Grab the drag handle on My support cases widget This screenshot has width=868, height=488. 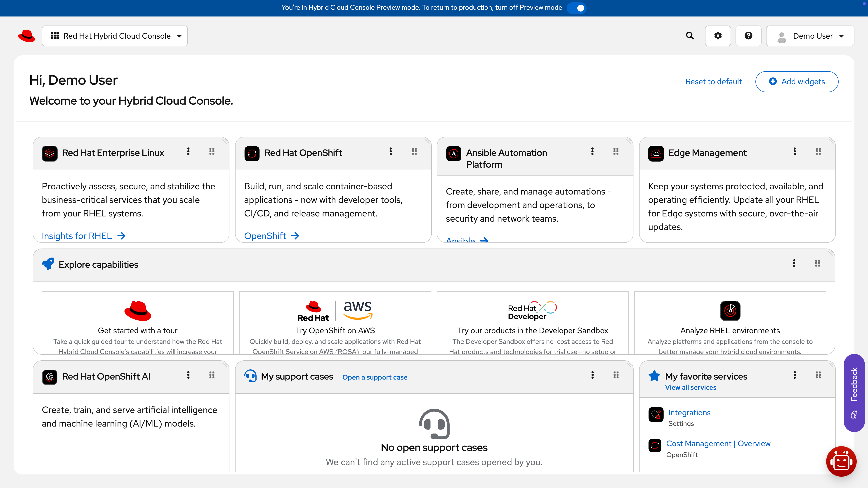(616, 375)
